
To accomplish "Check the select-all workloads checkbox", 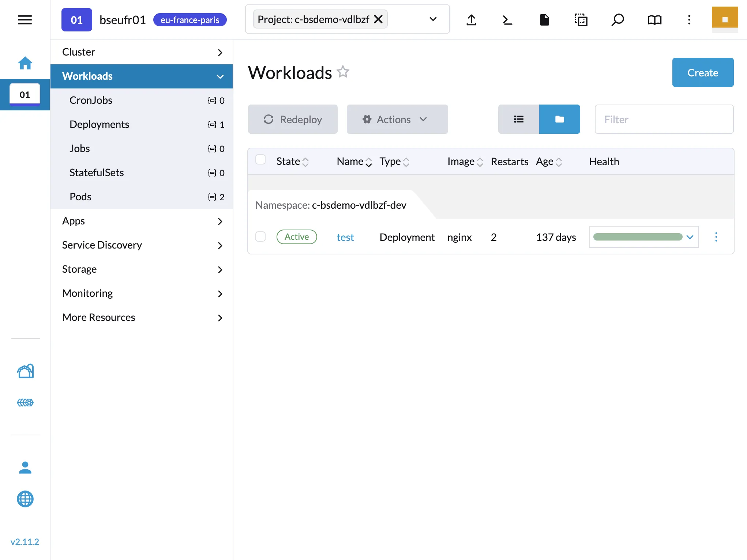I will (x=260, y=159).
